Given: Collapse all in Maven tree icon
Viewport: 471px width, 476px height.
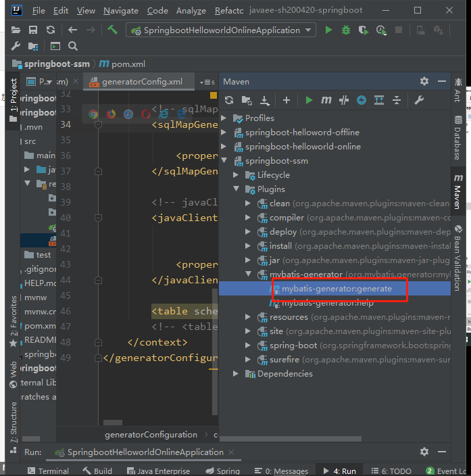Looking at the screenshot, I should [397, 100].
